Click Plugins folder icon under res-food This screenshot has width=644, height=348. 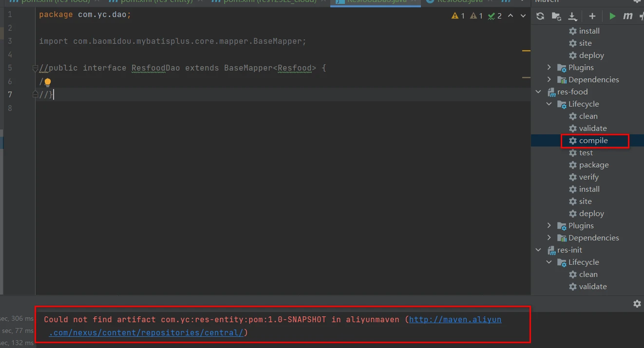(561, 226)
